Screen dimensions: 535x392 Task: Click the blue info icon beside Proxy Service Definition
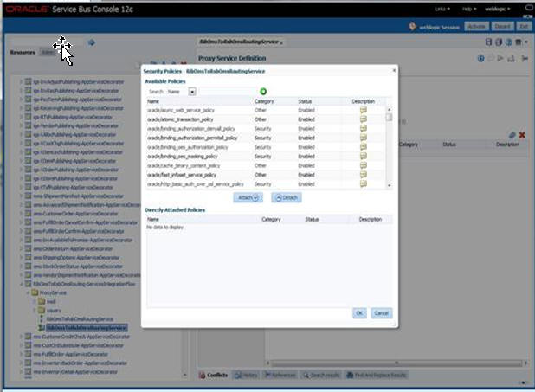click(x=480, y=58)
